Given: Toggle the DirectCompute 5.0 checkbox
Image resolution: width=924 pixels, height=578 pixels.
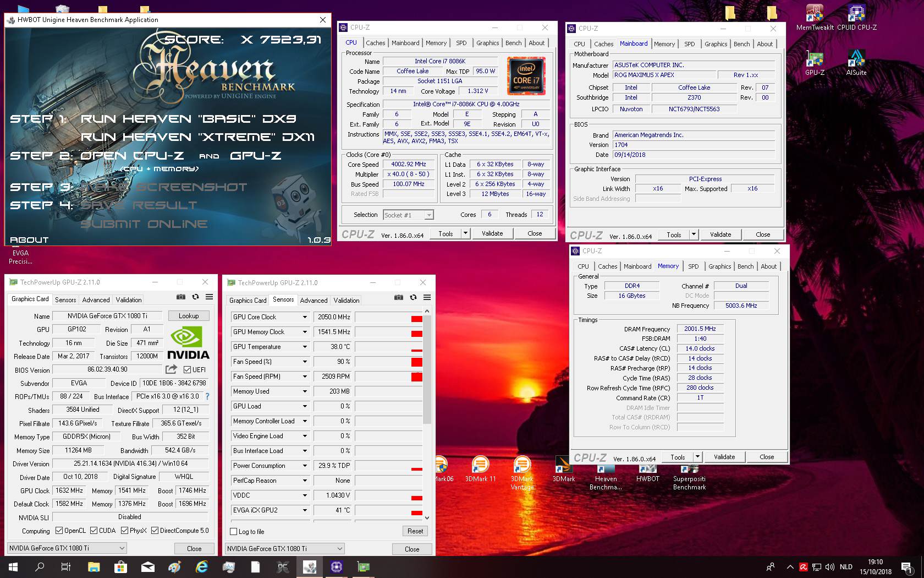Looking at the screenshot, I should [155, 531].
